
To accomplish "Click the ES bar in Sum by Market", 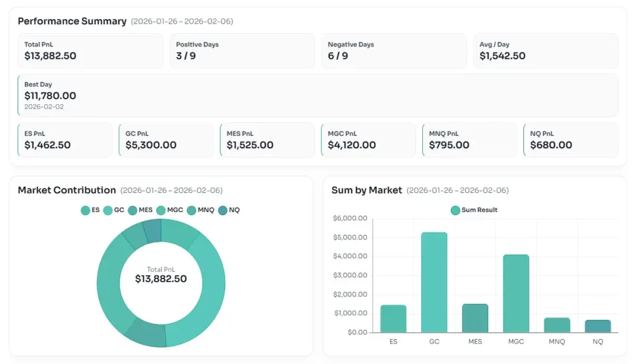I will [x=393, y=318].
